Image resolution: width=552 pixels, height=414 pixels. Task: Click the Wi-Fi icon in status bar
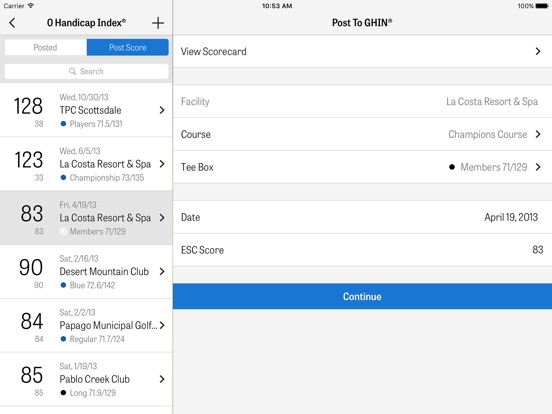click(x=31, y=6)
